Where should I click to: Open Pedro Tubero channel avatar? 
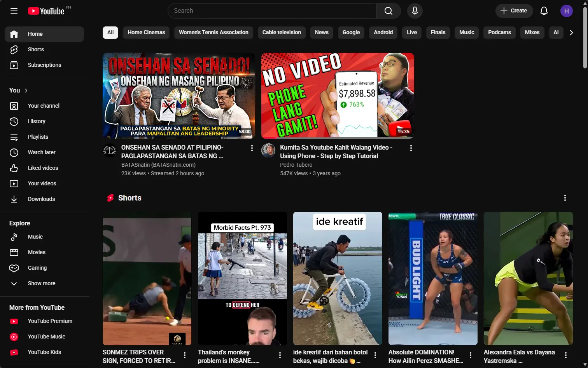point(268,150)
